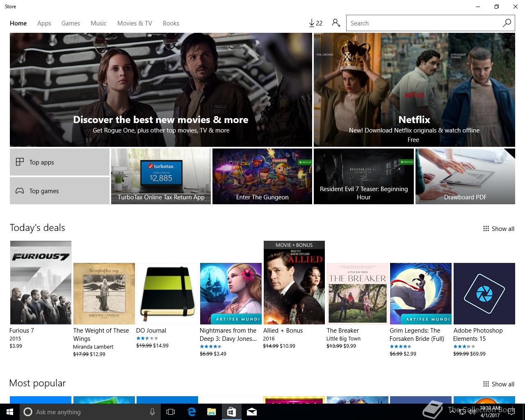The width and height of the screenshot is (525, 420).
Task: Open the downloads and updates icon
Action: click(315, 23)
